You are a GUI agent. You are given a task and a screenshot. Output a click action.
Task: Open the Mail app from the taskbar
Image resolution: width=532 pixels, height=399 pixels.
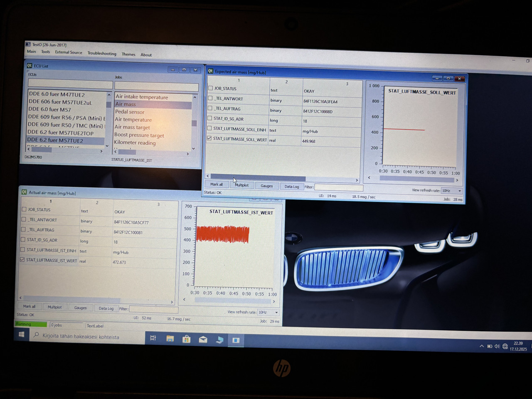tap(203, 340)
